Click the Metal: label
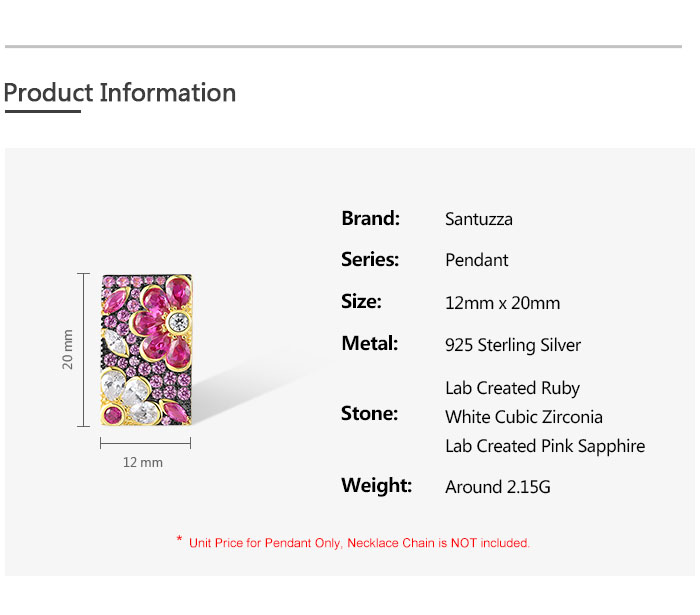Viewport: 700px width, 615px height. click(370, 343)
